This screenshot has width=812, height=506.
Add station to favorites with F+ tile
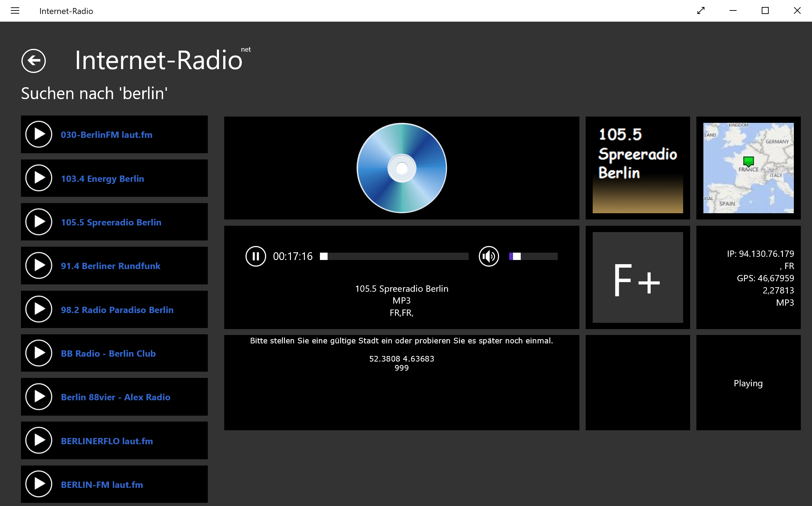point(638,277)
